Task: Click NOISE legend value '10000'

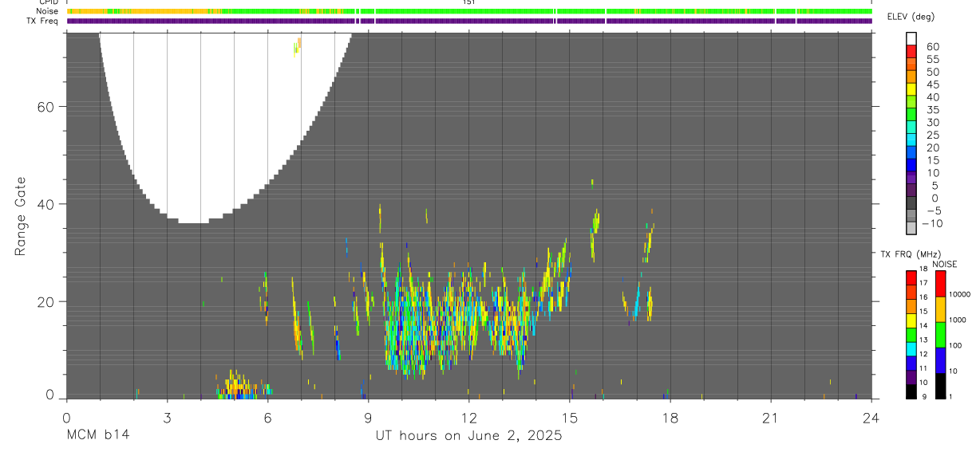Action: point(960,294)
